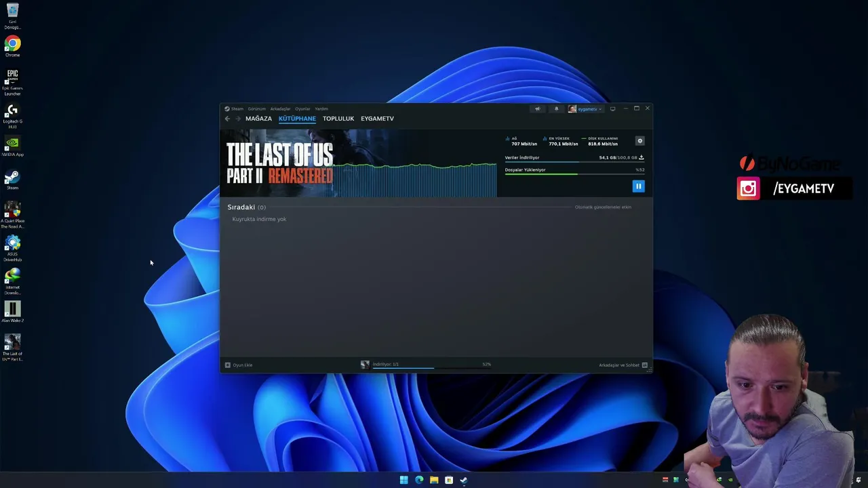Screen dimensions: 868x488
Task: Open Windows Start menu
Action: pyautogui.click(x=403, y=480)
